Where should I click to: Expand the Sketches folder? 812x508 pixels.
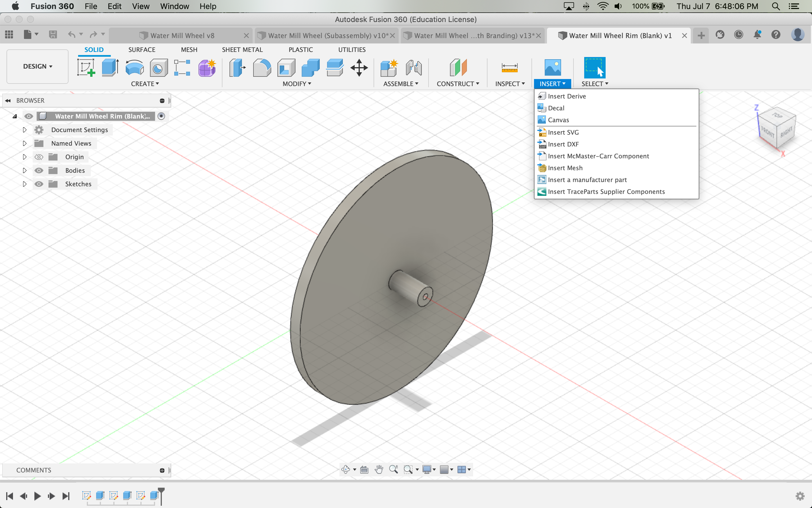[25, 184]
